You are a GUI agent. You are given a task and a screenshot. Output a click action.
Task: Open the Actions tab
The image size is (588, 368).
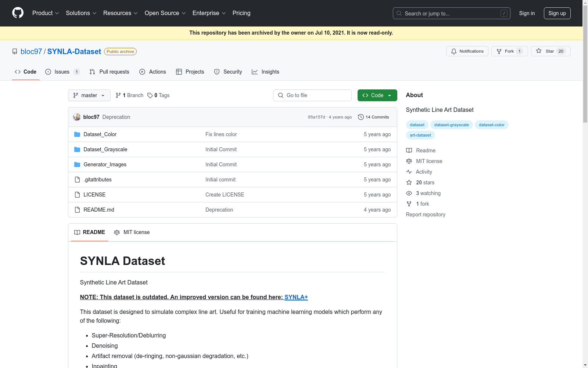tap(153, 72)
